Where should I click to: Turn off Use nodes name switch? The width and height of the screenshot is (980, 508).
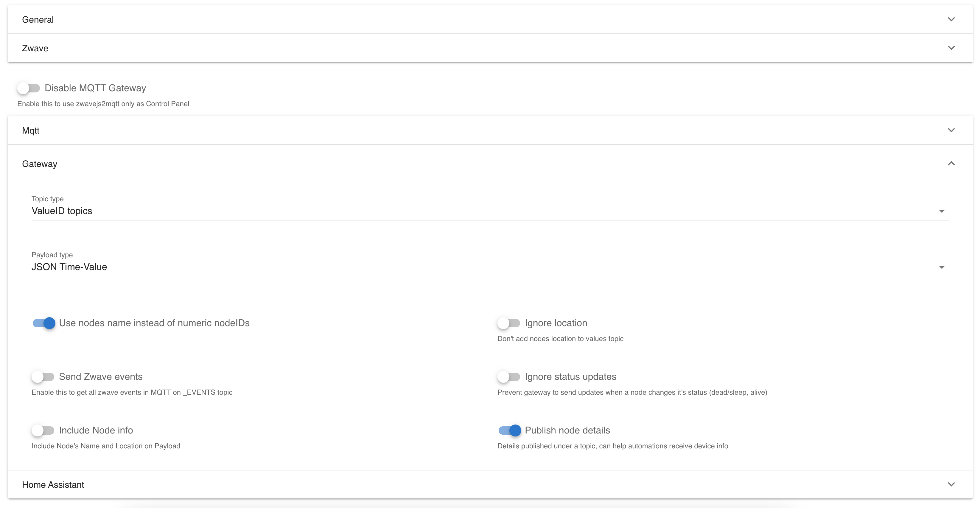44,323
